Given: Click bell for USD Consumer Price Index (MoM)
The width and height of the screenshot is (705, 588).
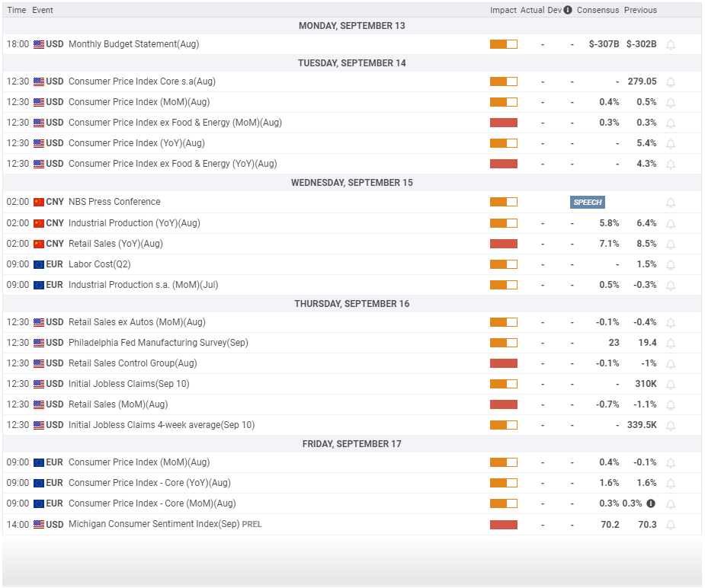Looking at the screenshot, I should tap(671, 102).
